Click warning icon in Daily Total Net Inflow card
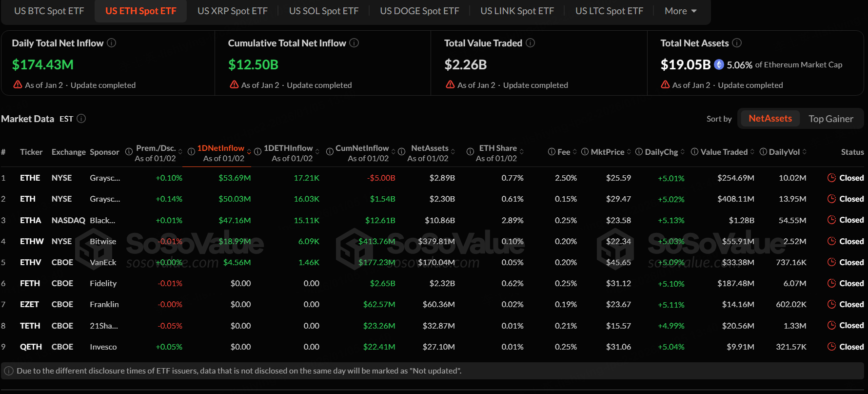Screen dimensions: 868x394 tap(18, 84)
